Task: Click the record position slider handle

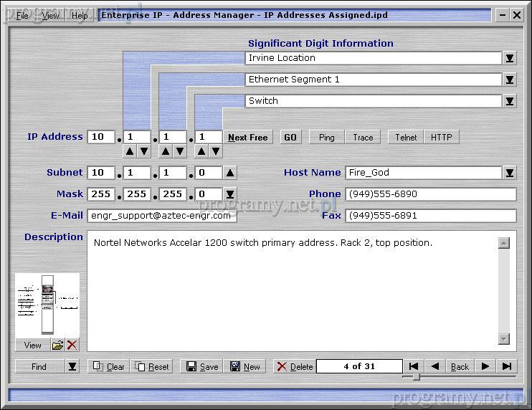Action: [x=416, y=376]
